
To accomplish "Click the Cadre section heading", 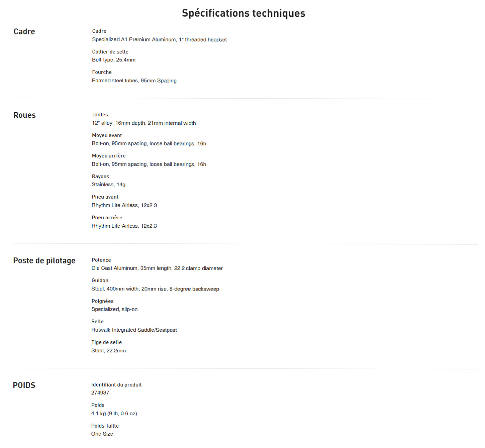I will [24, 31].
